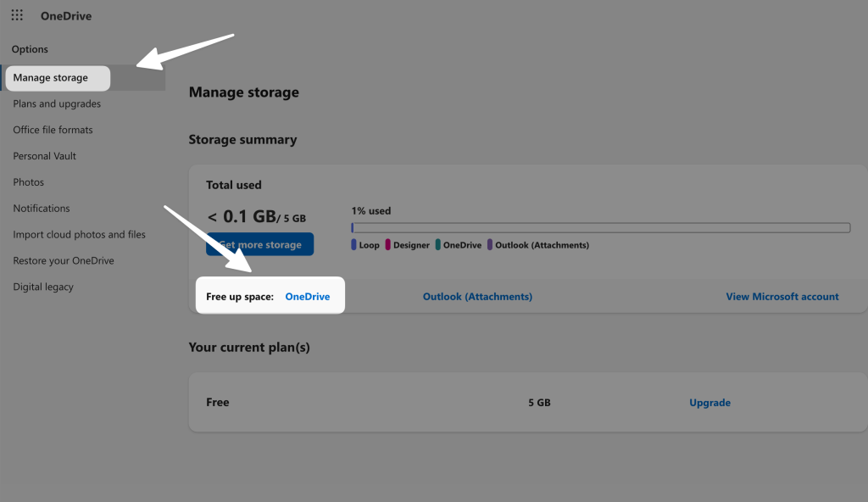Click the Upgrade link for the Free plan
Image resolution: width=868 pixels, height=502 pixels.
[709, 402]
